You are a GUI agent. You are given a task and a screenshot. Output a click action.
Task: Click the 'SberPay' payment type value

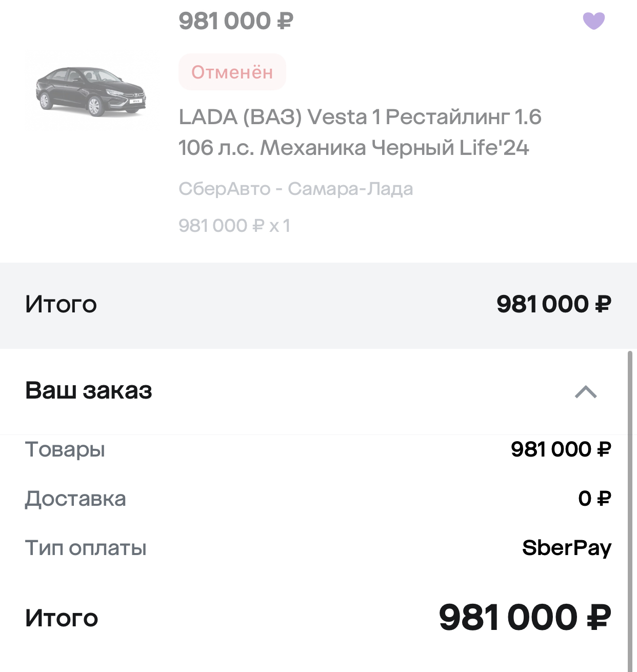(x=566, y=548)
